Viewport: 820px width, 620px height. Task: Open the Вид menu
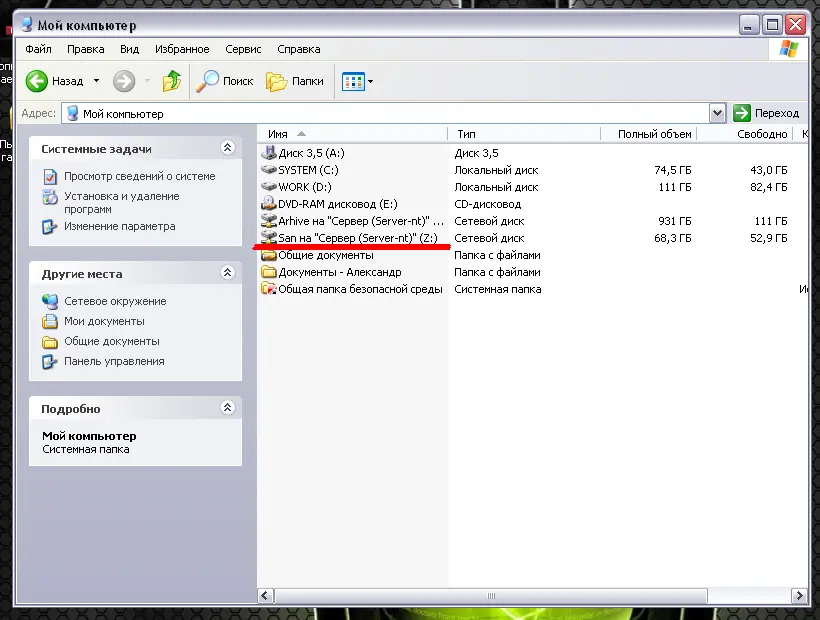click(130, 49)
